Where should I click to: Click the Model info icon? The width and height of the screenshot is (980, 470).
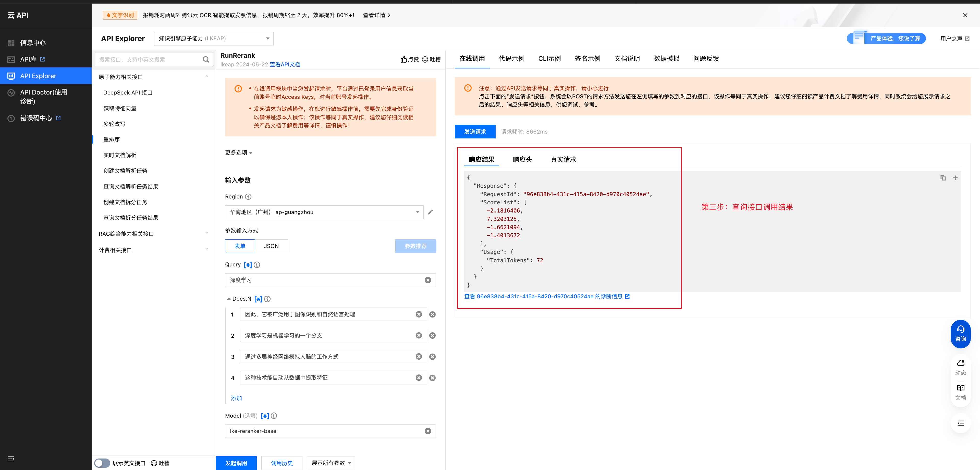tap(274, 416)
